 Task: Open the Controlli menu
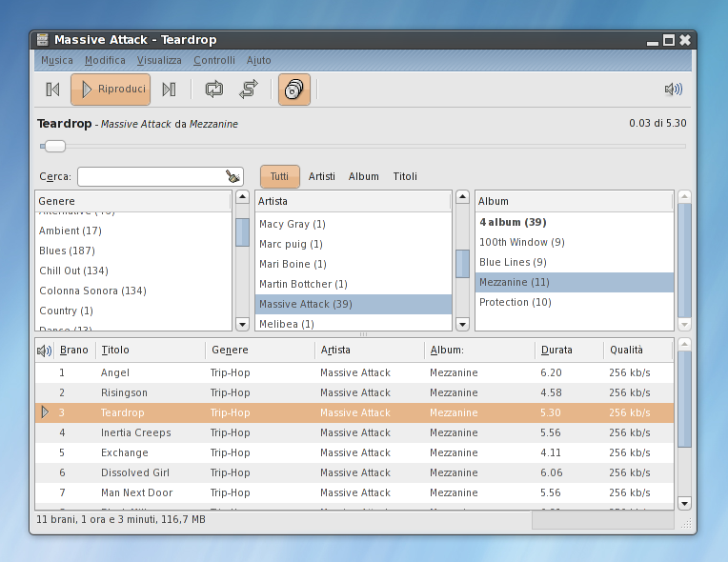coord(214,60)
